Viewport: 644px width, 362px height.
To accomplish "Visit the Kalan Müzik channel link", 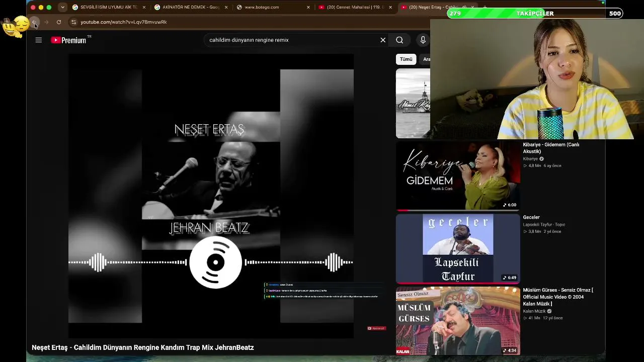I will click(x=534, y=311).
